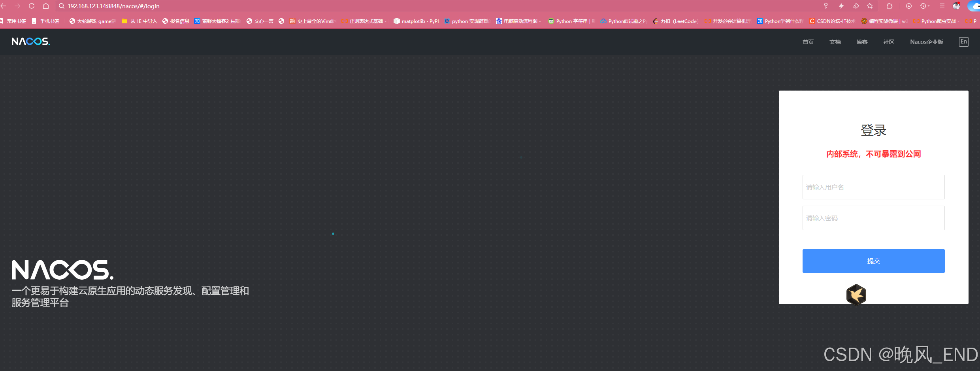Open 开发必会计算机理 bookmark
Viewport: 980px width, 371px height.
[728, 21]
